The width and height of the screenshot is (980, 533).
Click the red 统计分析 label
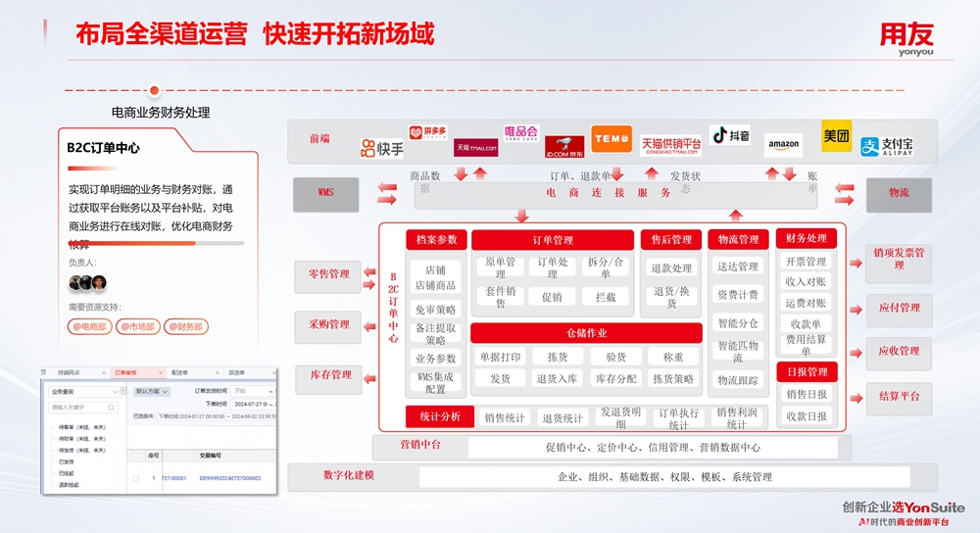click(439, 416)
